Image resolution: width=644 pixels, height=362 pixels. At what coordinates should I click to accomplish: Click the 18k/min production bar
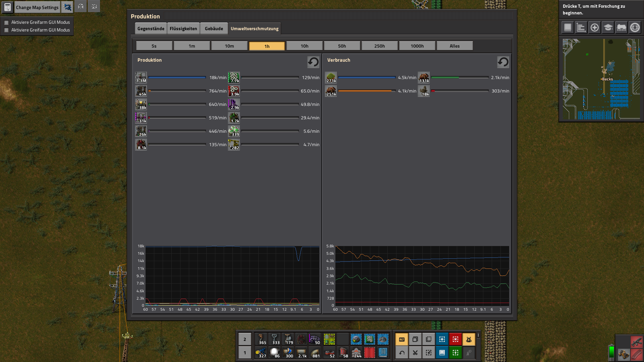[x=177, y=77]
